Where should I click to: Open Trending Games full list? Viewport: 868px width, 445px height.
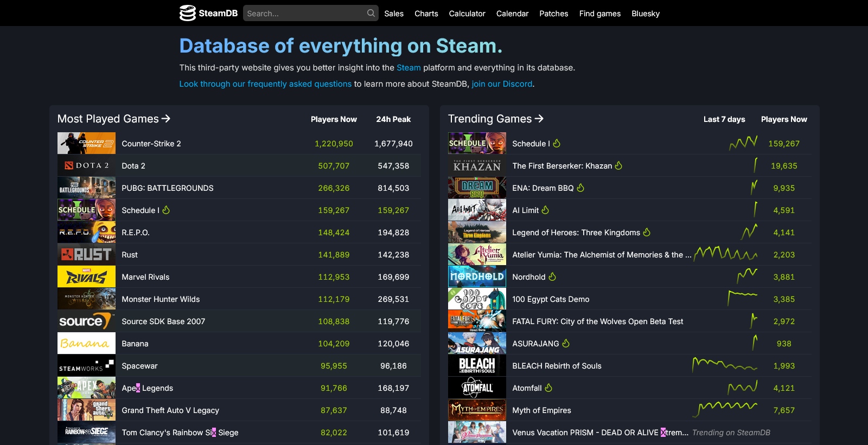click(495, 119)
